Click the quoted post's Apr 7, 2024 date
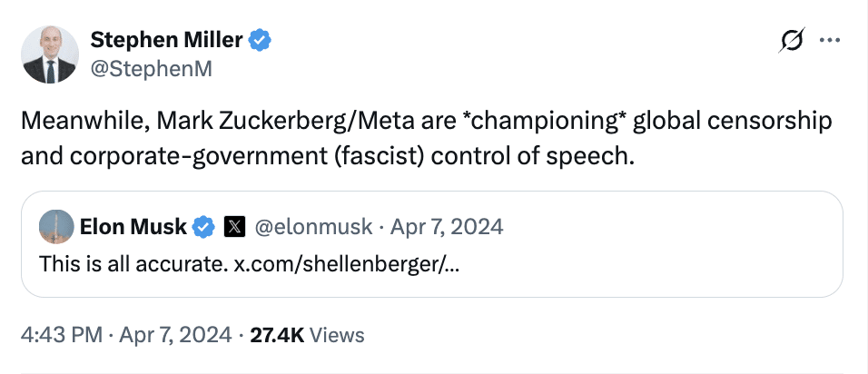The image size is (868, 374). [446, 227]
